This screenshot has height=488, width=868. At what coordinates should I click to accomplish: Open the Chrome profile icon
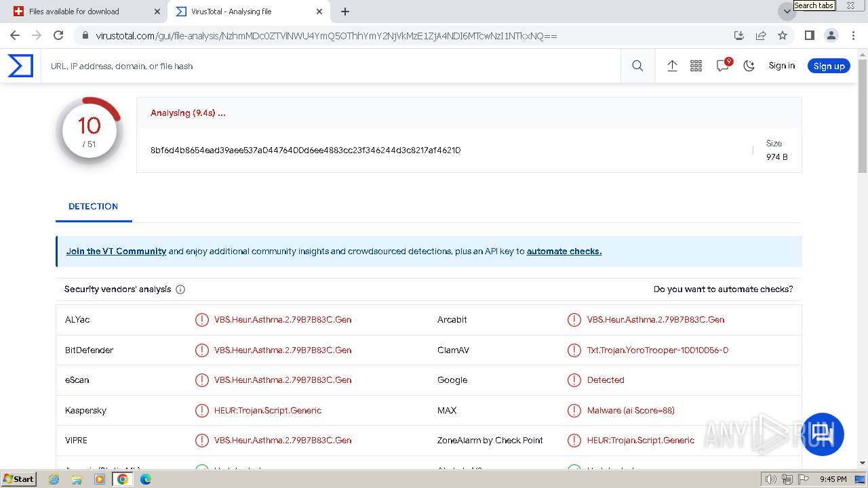pos(831,35)
